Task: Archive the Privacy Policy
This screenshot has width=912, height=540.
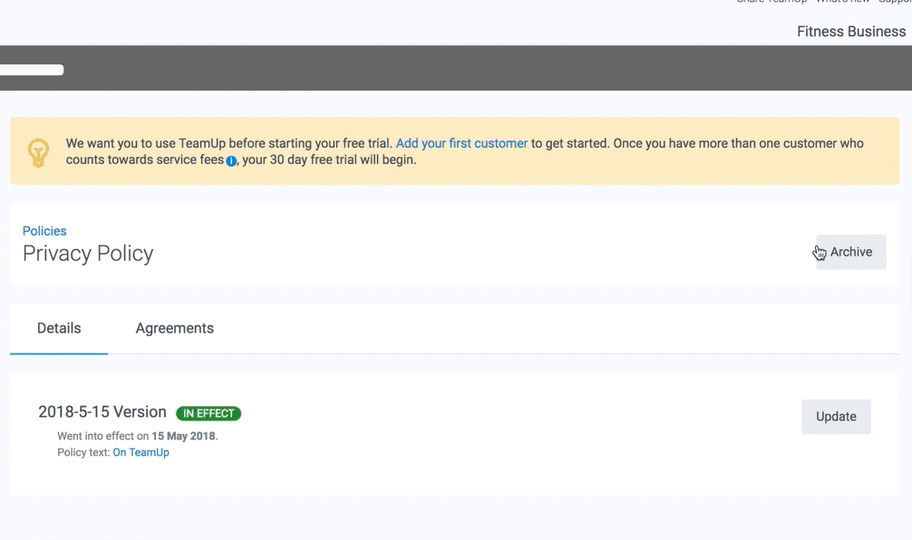Action: point(850,252)
